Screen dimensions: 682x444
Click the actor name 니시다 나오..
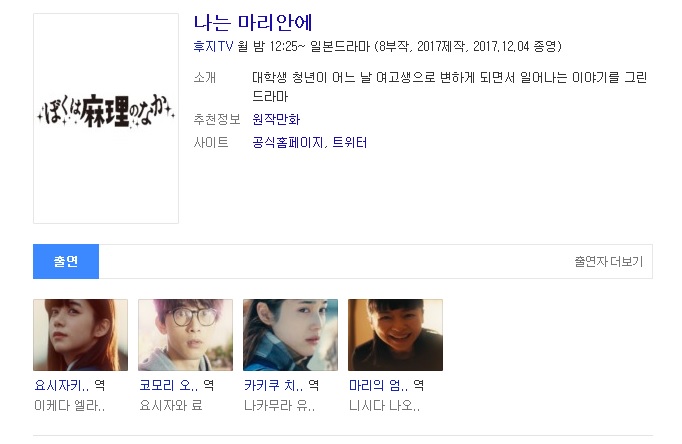[384, 405]
